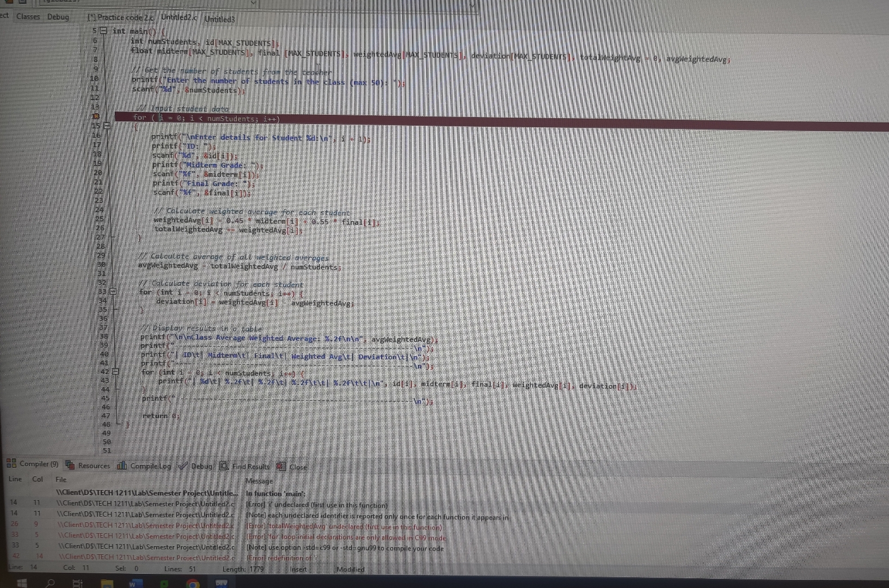Open the Classes menu
The height and width of the screenshot is (588, 889).
[27, 16]
